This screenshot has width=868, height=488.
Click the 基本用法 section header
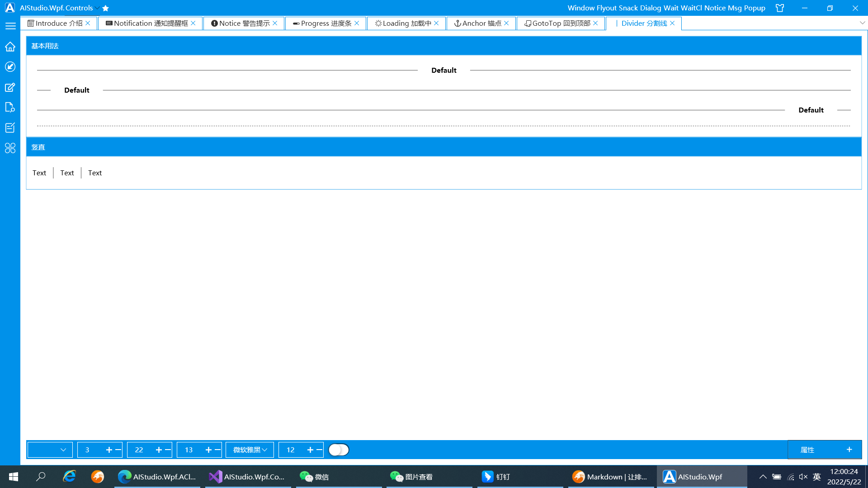444,46
